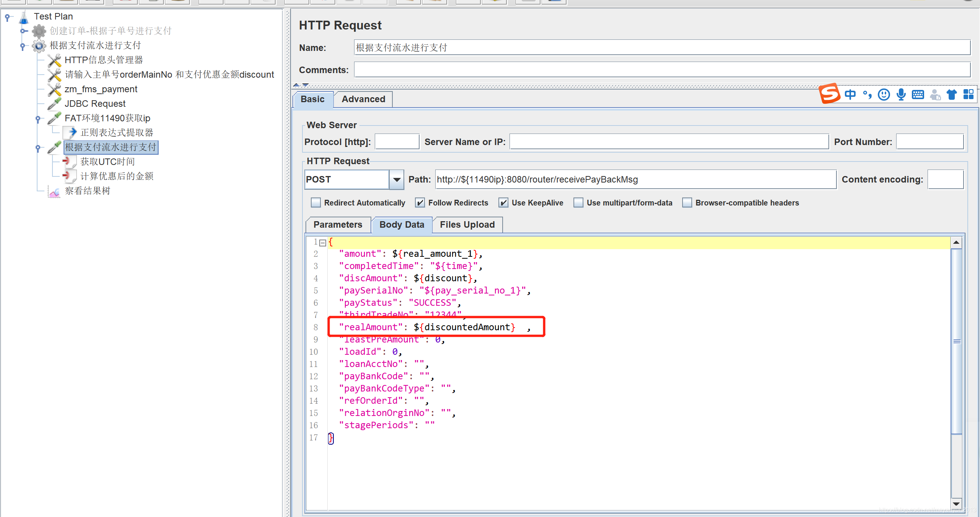Open Sogou emoji smiley panel
Screen dimensions: 980x517
click(884, 95)
